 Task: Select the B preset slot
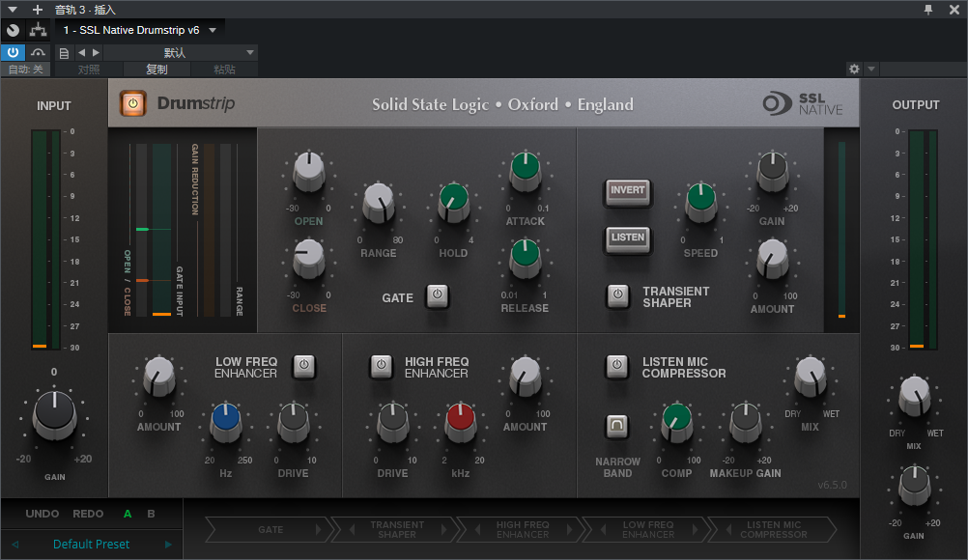coord(151,514)
